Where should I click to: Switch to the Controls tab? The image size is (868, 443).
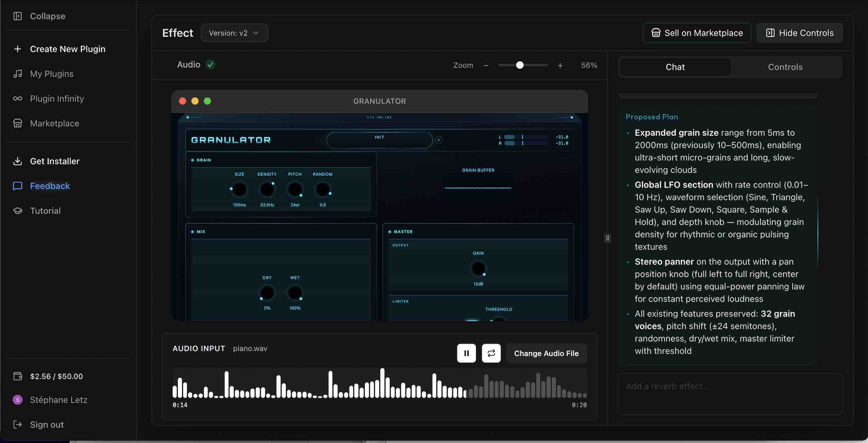tap(785, 67)
